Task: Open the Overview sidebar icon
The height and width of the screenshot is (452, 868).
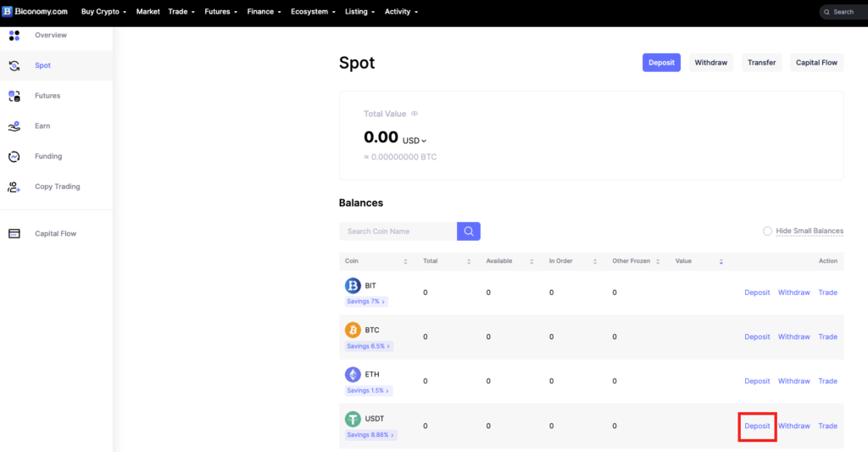Action: [14, 36]
